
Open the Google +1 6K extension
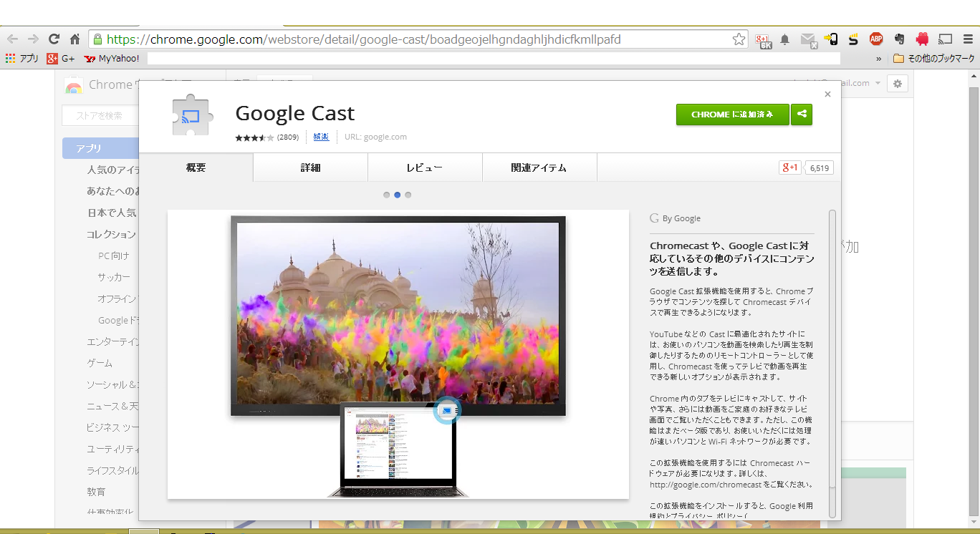(763, 40)
